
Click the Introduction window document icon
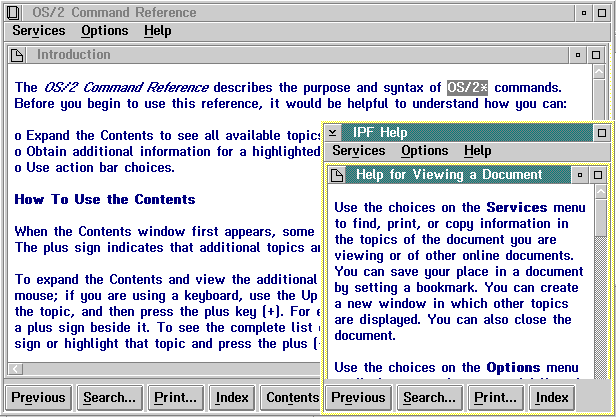click(x=17, y=55)
